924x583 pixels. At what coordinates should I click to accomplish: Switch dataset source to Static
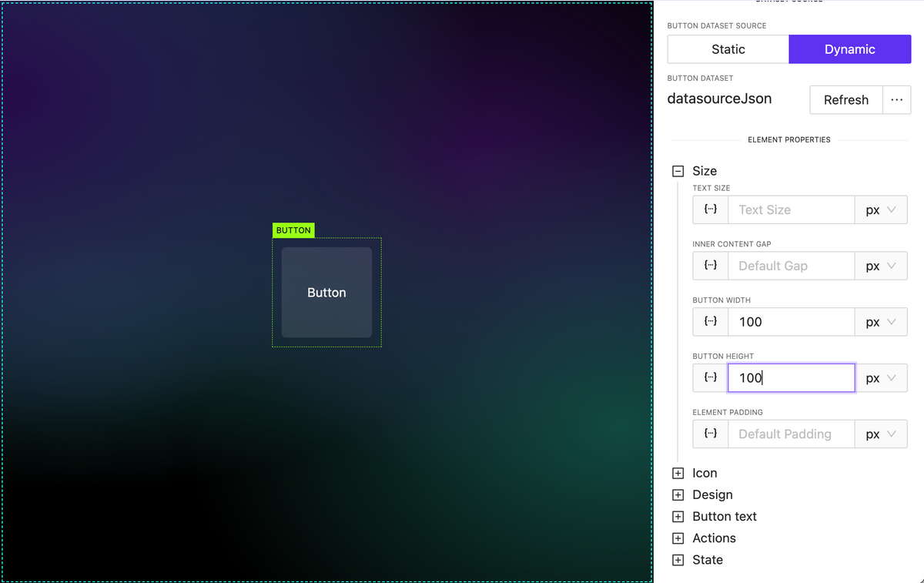coord(728,49)
